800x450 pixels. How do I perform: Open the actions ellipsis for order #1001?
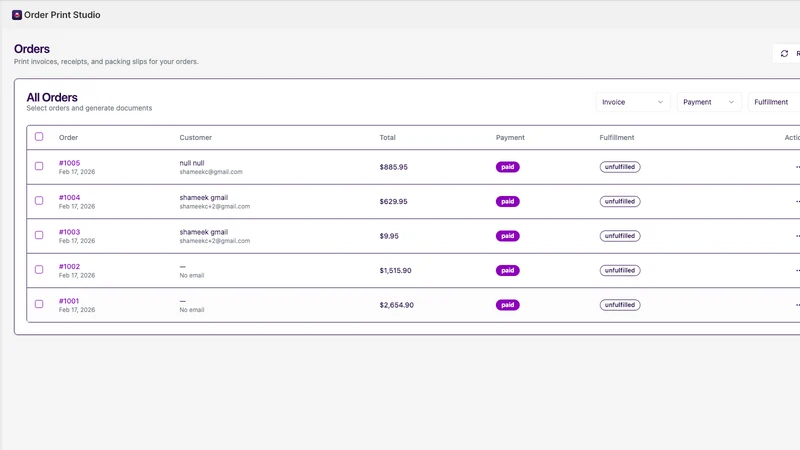point(797,305)
